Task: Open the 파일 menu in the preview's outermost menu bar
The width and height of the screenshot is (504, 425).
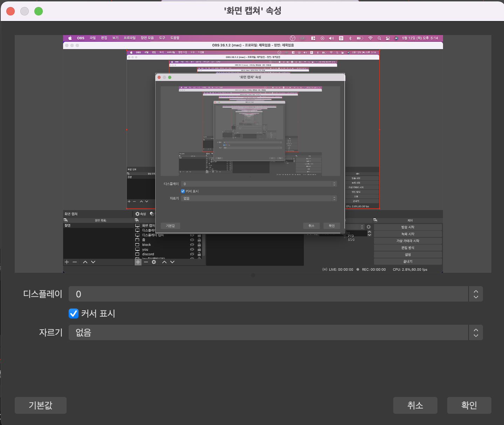Action: pyautogui.click(x=93, y=38)
